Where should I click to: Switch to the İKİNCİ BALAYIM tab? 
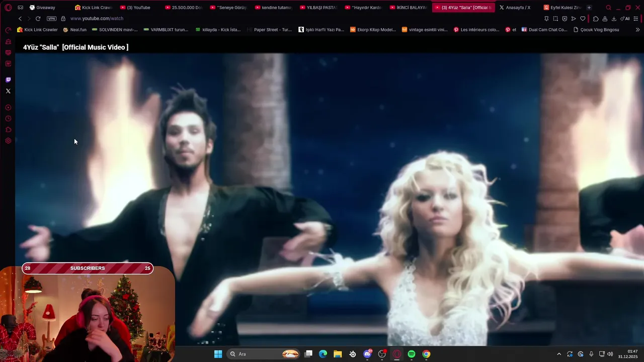pos(409,8)
